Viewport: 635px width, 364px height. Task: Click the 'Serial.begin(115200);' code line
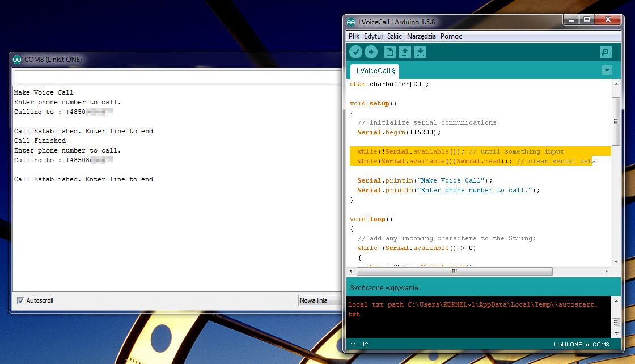point(399,133)
